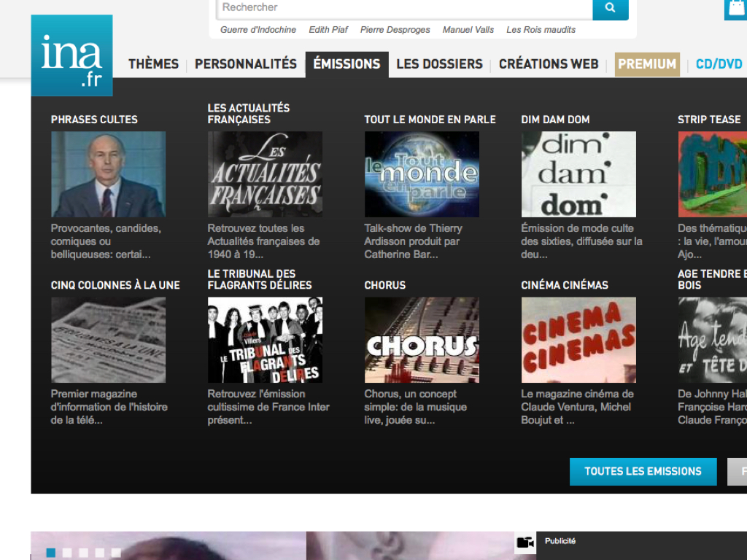This screenshot has height=560, width=747.
Task: Open the Age tendre thumbnail
Action: pos(712,340)
